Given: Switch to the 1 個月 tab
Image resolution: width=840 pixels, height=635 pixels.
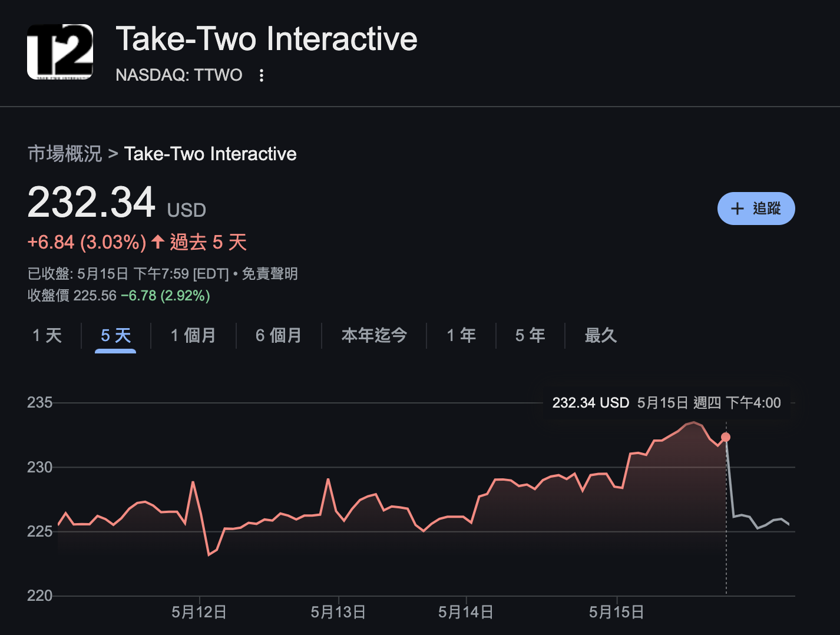Looking at the screenshot, I should [x=193, y=336].
